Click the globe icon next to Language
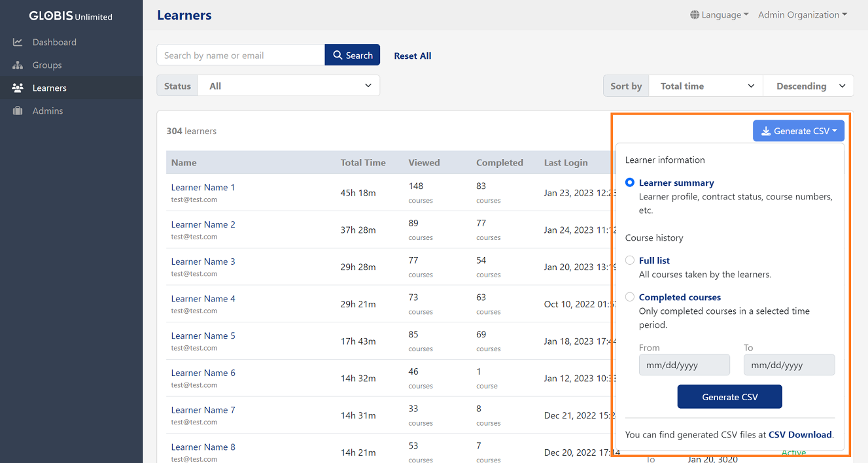 pyautogui.click(x=693, y=14)
